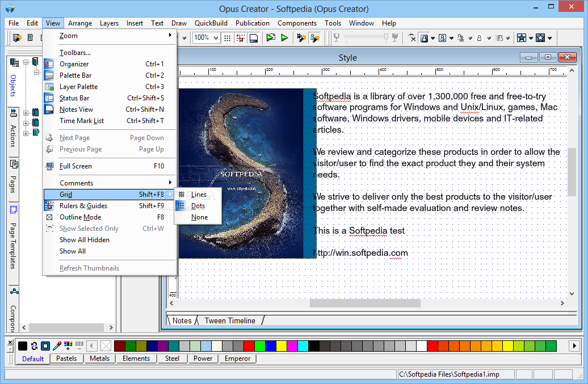The height and width of the screenshot is (384, 588).
Task: Click the red guides toolbar icon
Action: tap(241, 38)
